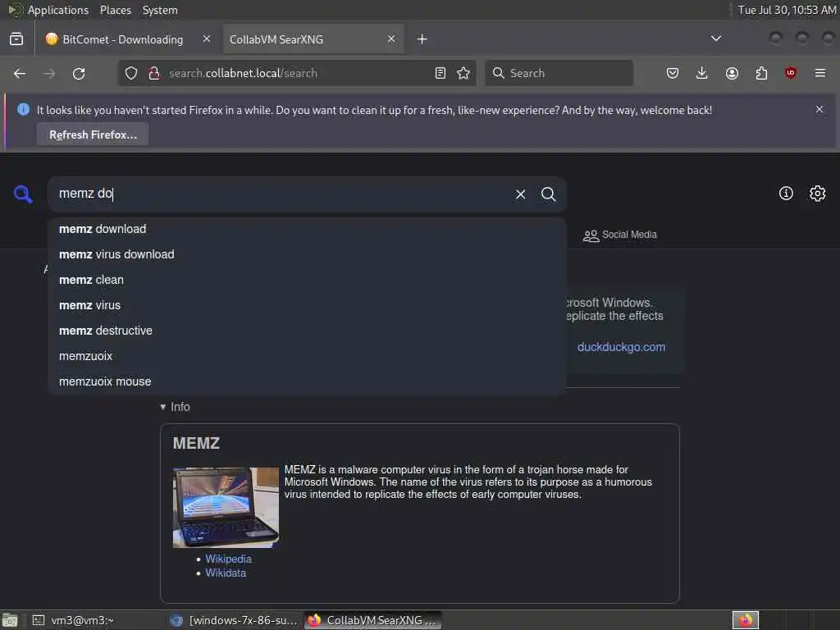Click show desktop icon in bottom panel
The image size is (840, 630).
10,620
